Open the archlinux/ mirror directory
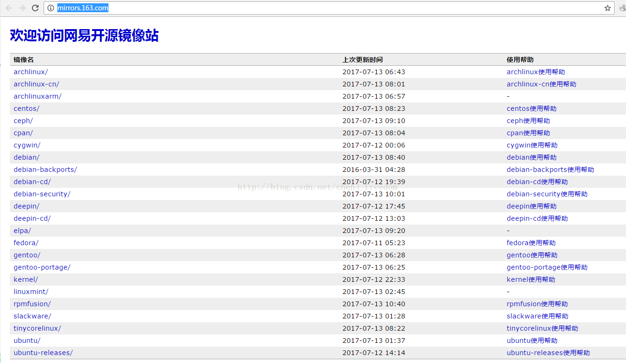Image resolution: width=626 pixels, height=364 pixels. coord(31,72)
